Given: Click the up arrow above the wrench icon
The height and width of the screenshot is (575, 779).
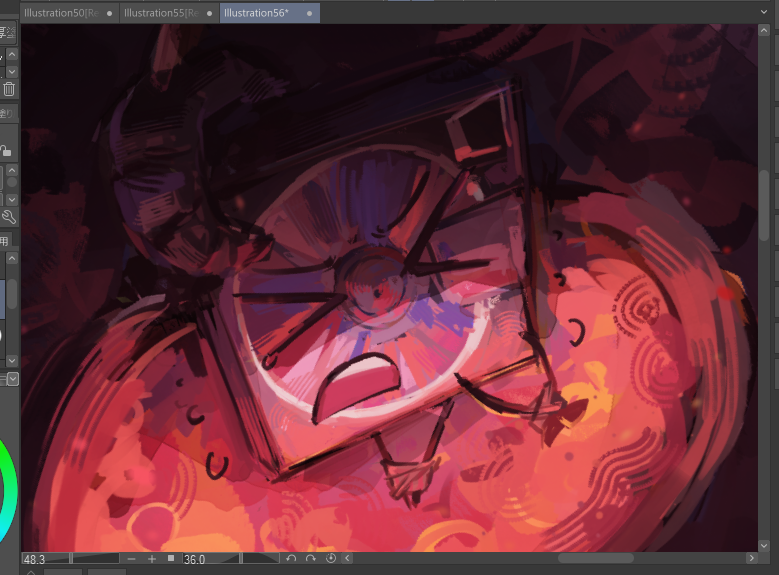Looking at the screenshot, I should 12,170.
